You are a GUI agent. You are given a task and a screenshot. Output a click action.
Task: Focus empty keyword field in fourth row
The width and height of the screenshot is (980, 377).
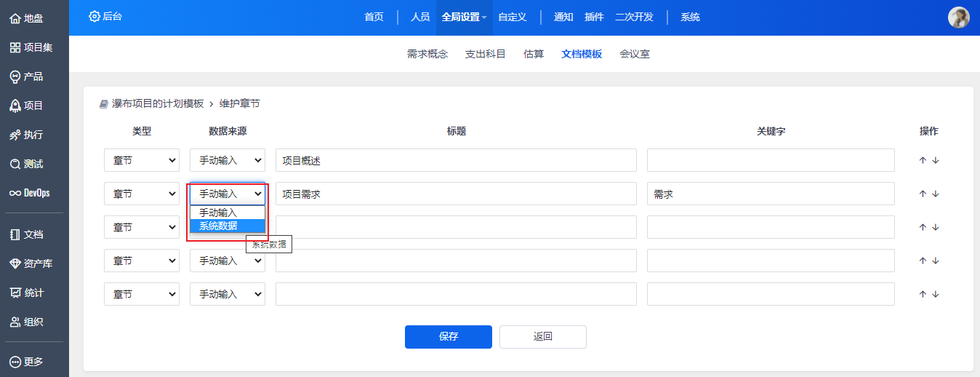771,261
